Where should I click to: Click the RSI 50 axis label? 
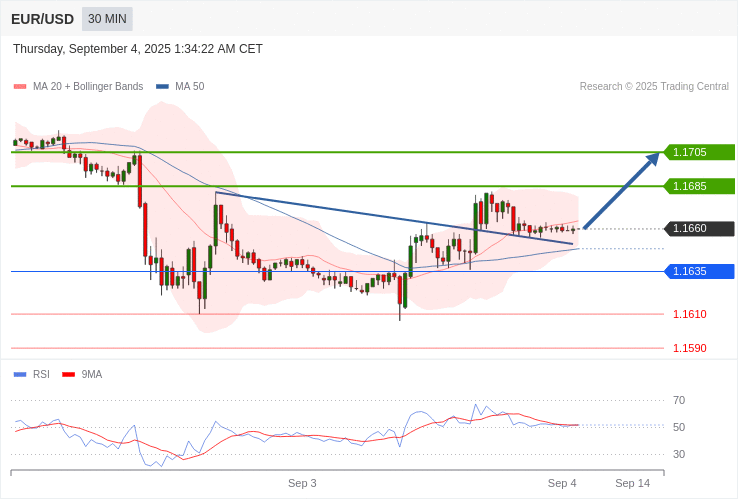[679, 427]
